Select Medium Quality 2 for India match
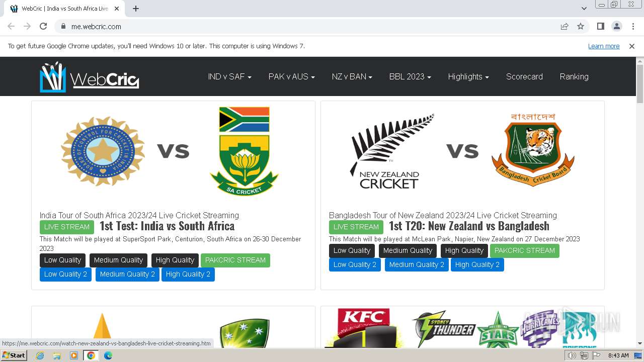Screen dimensions: 644x362 [127, 275]
